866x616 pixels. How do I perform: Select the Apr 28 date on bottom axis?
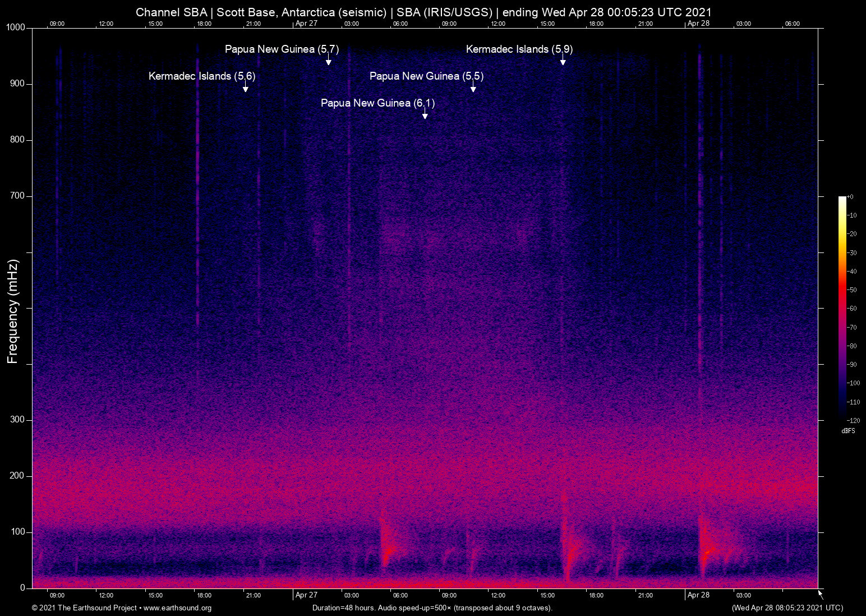698,595
